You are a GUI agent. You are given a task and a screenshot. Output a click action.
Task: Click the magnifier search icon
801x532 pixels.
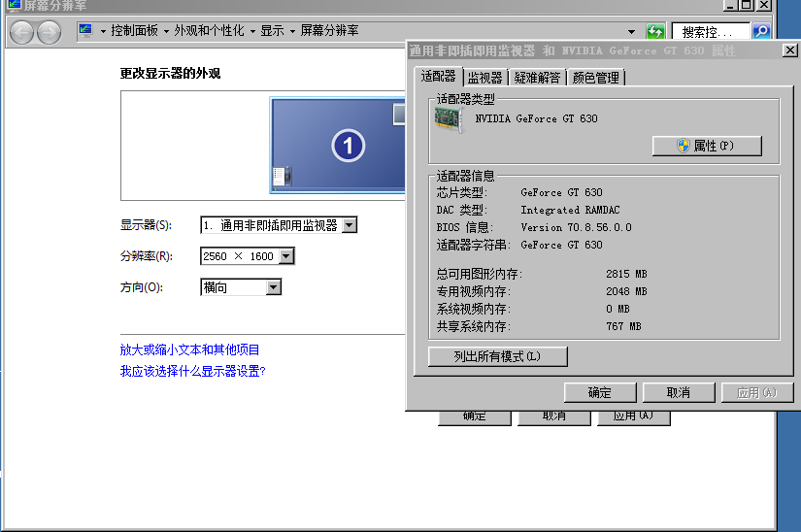pyautogui.click(x=761, y=32)
